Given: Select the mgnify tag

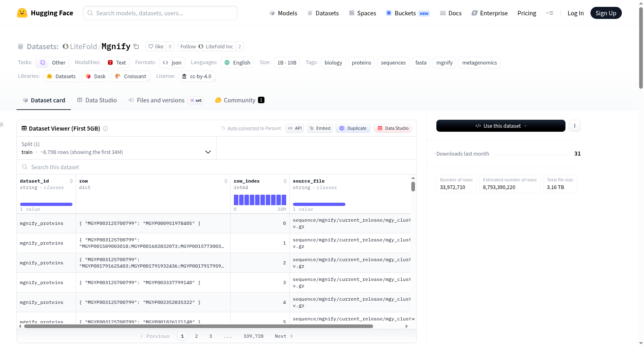Looking at the screenshot, I should tap(444, 62).
